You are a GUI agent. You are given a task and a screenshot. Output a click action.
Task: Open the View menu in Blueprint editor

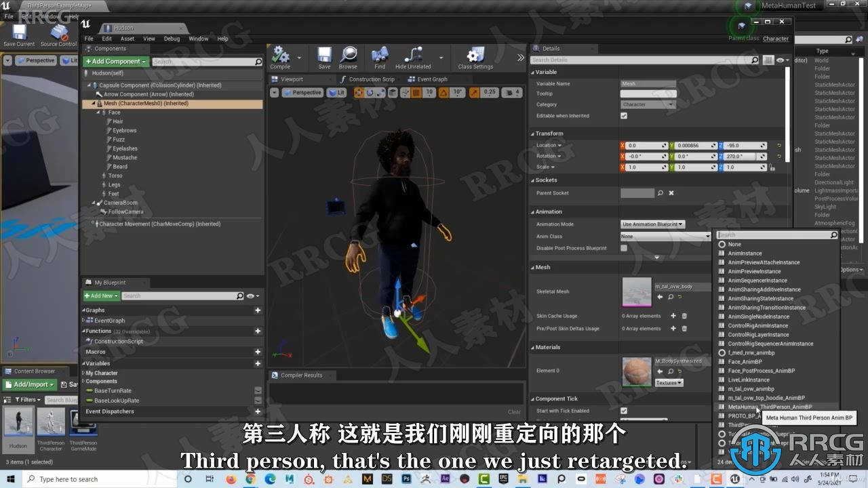(149, 39)
